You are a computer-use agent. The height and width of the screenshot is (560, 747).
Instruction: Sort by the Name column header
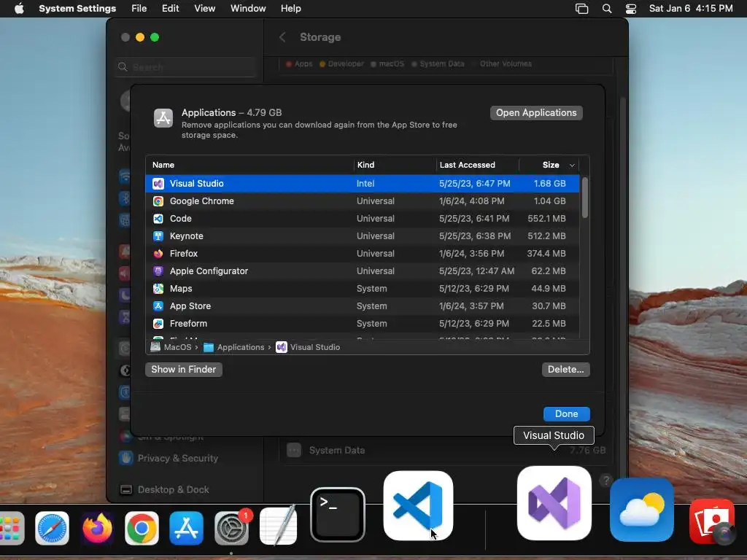(249, 165)
